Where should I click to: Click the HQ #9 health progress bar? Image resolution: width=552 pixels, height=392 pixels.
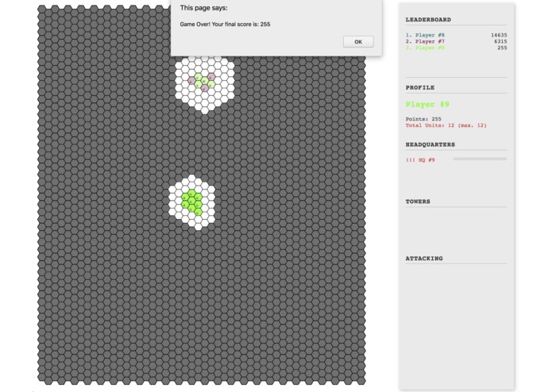click(x=481, y=159)
